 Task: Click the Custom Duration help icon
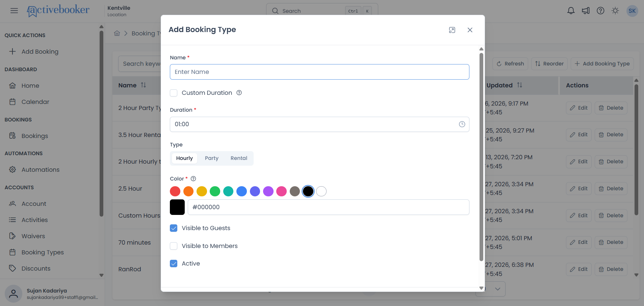[x=239, y=93]
